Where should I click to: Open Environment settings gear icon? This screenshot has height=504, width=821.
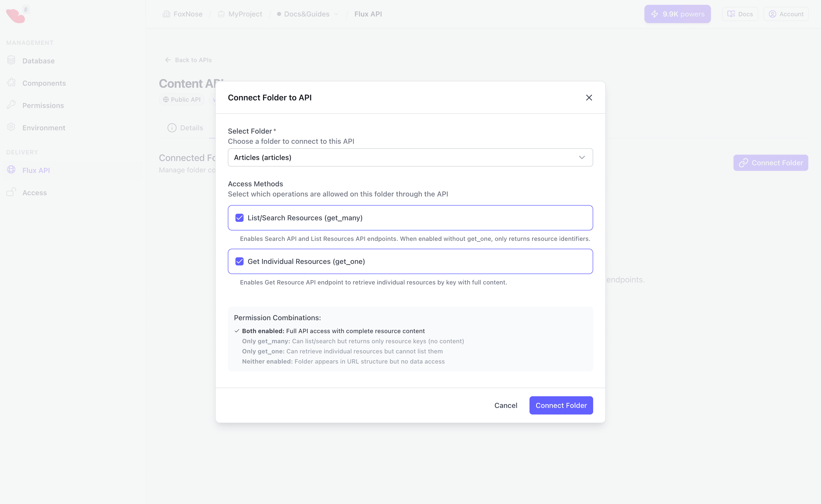(11, 127)
